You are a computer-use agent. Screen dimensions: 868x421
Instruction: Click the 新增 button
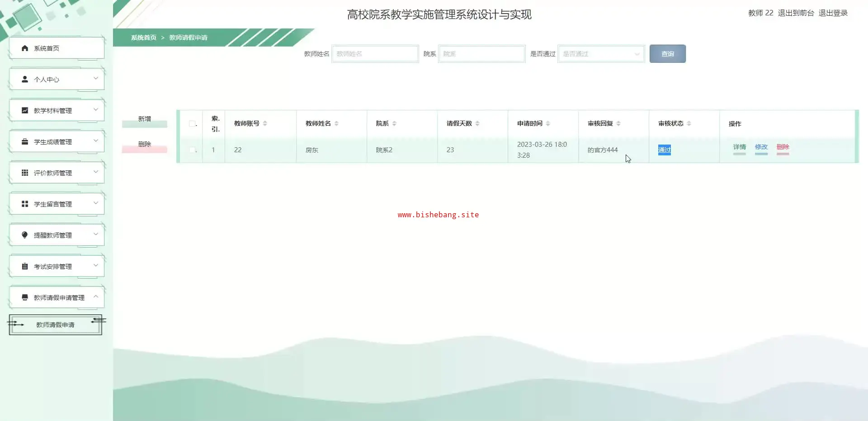coord(144,119)
